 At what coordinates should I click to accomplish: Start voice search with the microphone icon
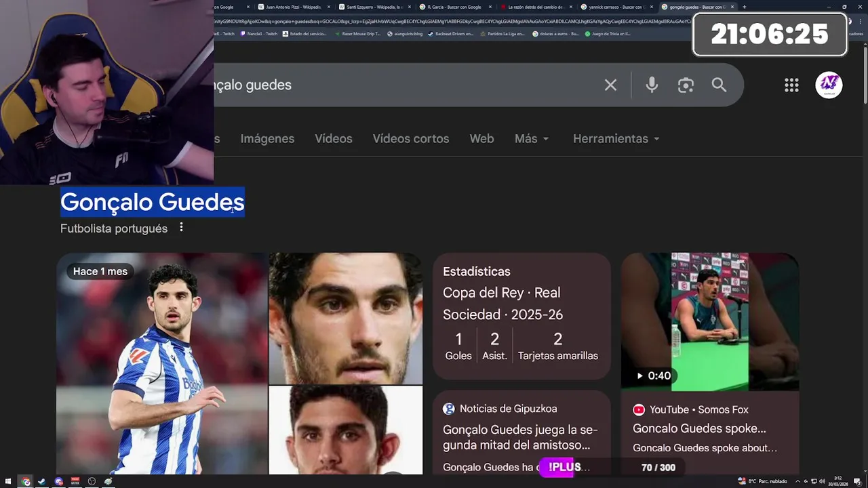pyautogui.click(x=652, y=85)
